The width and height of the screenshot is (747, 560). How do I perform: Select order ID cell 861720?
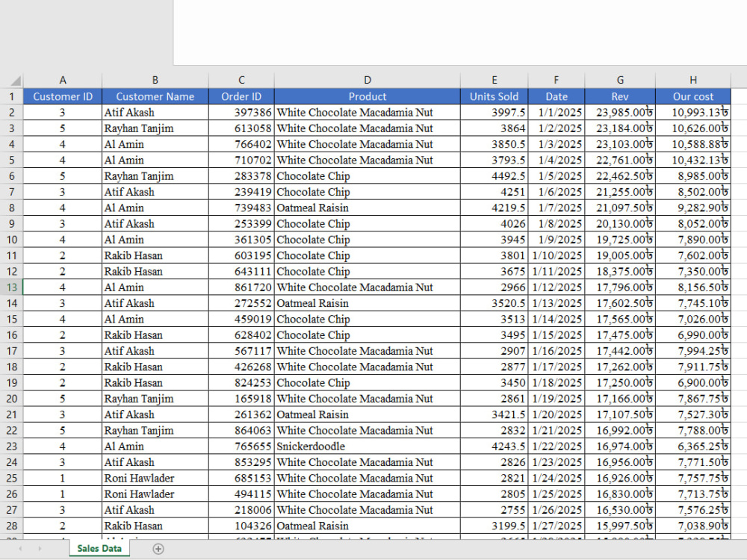(241, 287)
